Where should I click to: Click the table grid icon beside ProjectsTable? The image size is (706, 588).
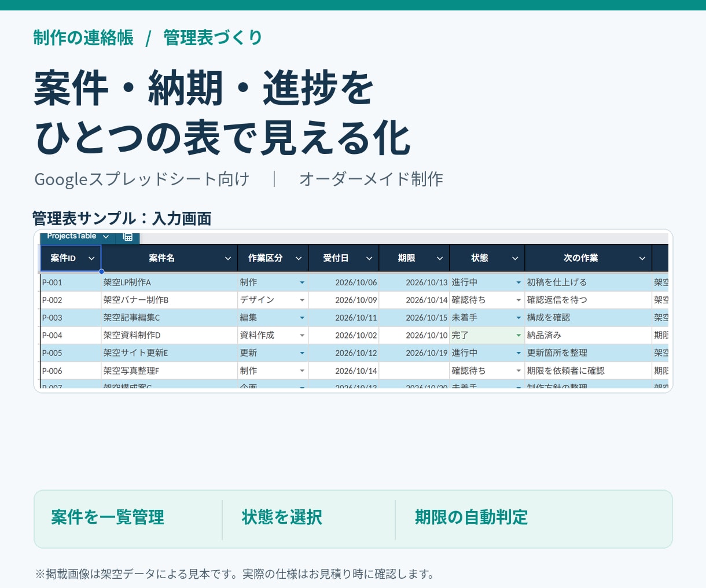click(128, 237)
